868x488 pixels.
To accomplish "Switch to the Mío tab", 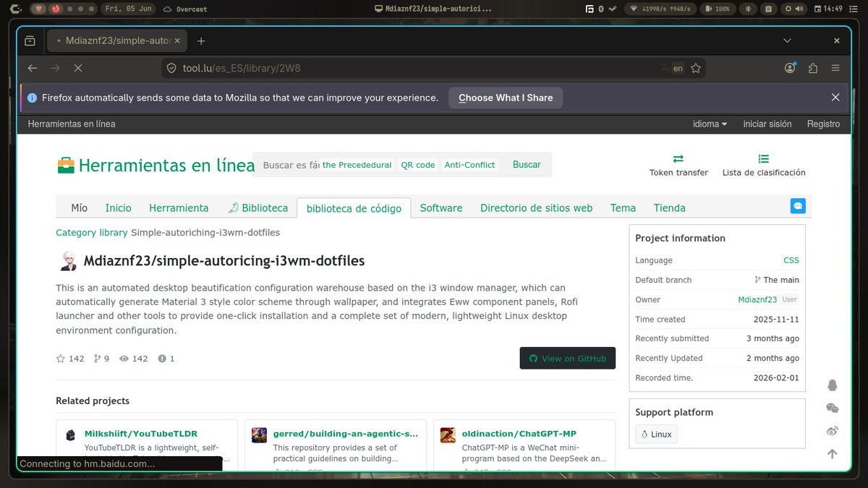I will (80, 207).
